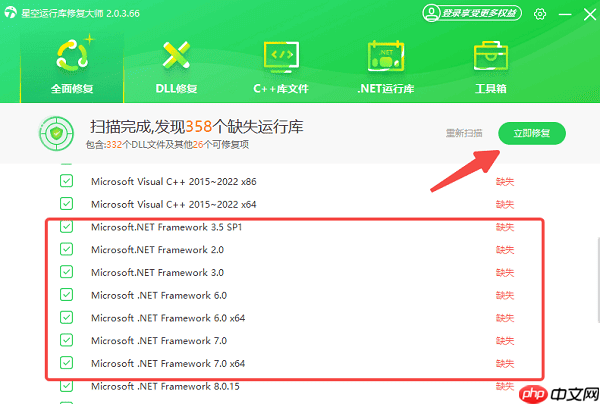This screenshot has width=600, height=404.
Task: Open the .NET运行库 icon
Action: click(386, 56)
